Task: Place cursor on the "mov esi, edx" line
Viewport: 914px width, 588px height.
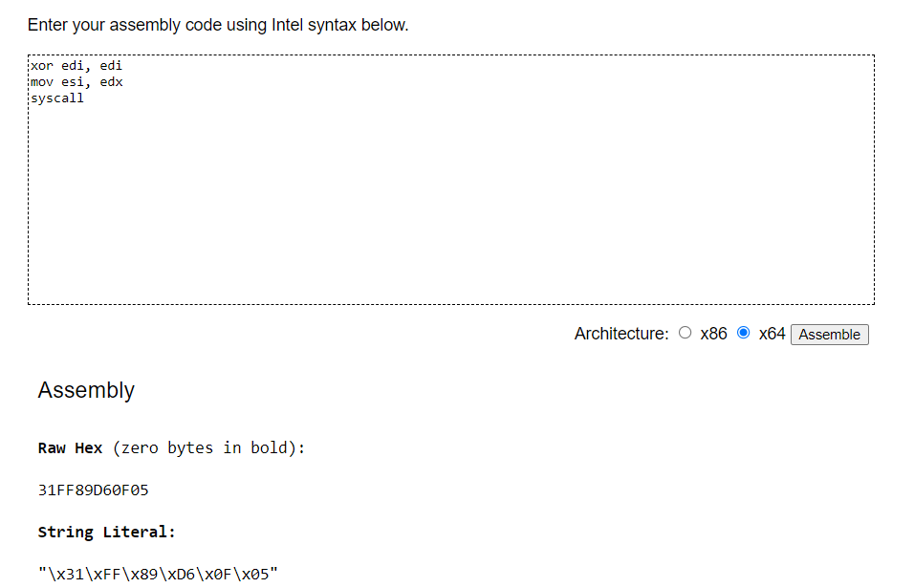Action: pos(76,82)
